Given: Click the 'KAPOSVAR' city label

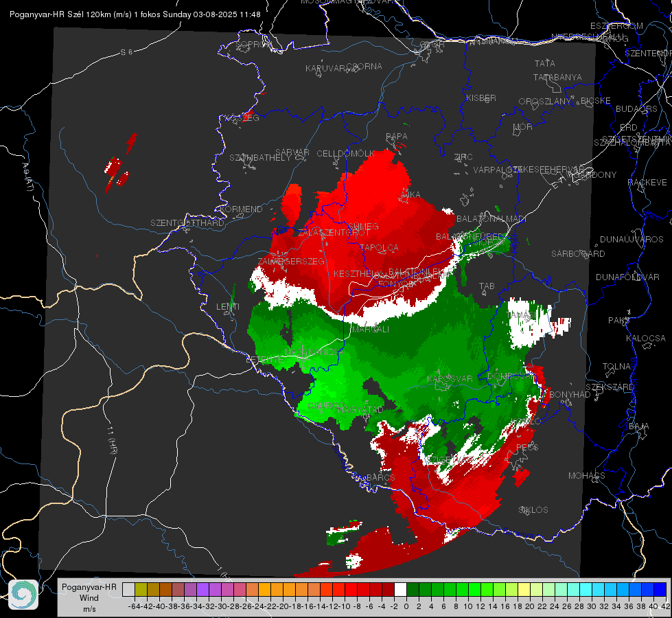Looking at the screenshot, I should click(450, 378).
